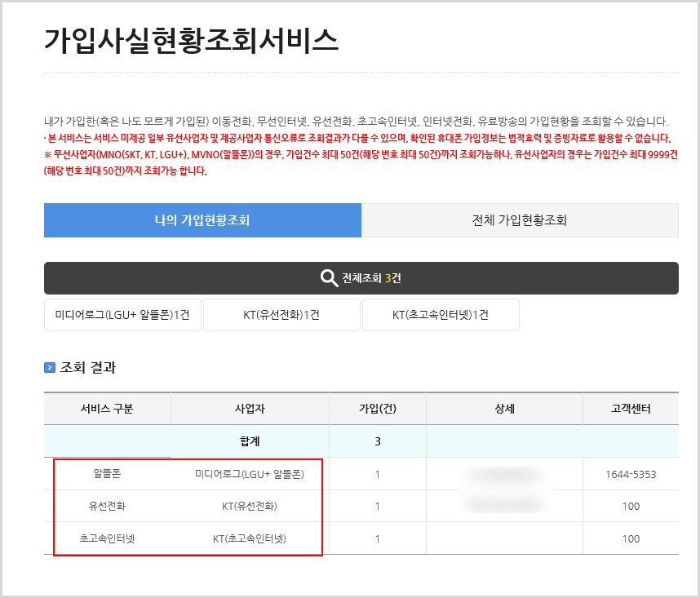The height and width of the screenshot is (598, 700).
Task: Click the magnifier icon in 전체조회 bar
Action: [x=329, y=278]
